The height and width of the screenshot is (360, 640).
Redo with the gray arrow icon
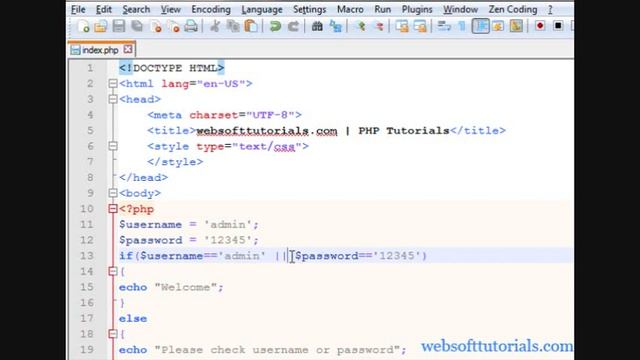(293, 27)
